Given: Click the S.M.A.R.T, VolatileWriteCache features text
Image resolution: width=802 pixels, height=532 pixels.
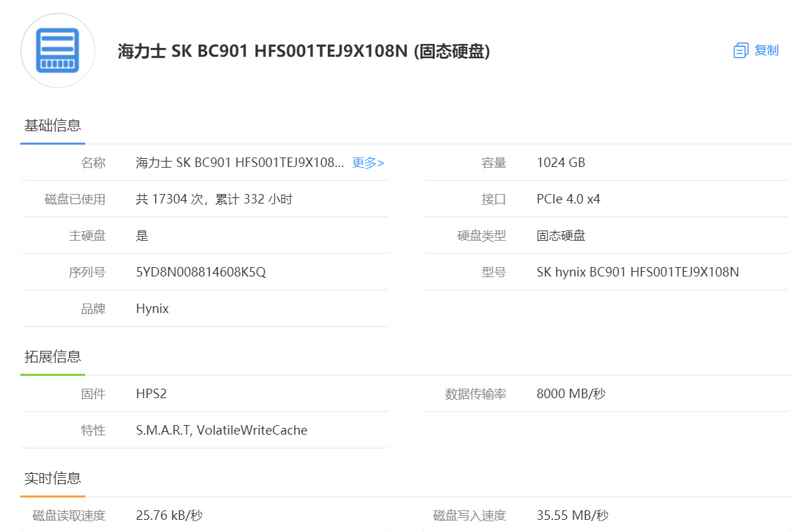Looking at the screenshot, I should click(221, 431).
